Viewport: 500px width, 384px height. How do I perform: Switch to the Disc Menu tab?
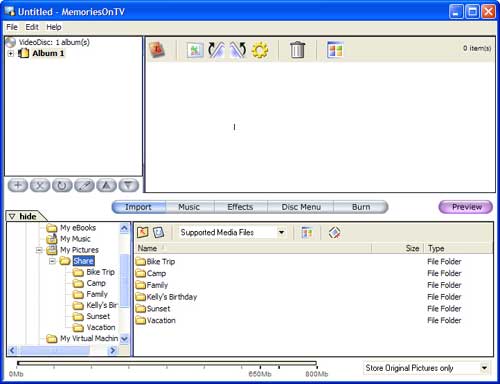pos(301,207)
